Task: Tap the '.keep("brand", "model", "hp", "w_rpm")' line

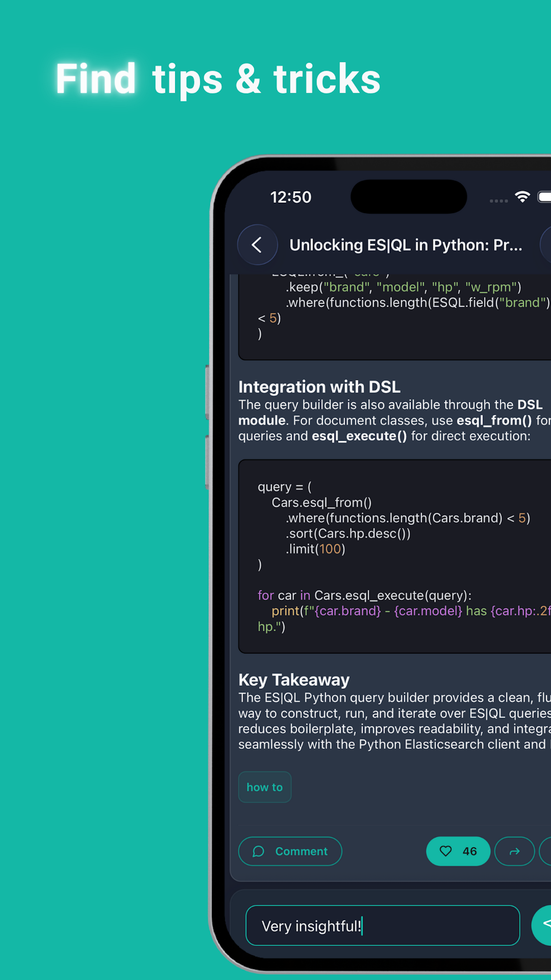Action: click(x=403, y=287)
